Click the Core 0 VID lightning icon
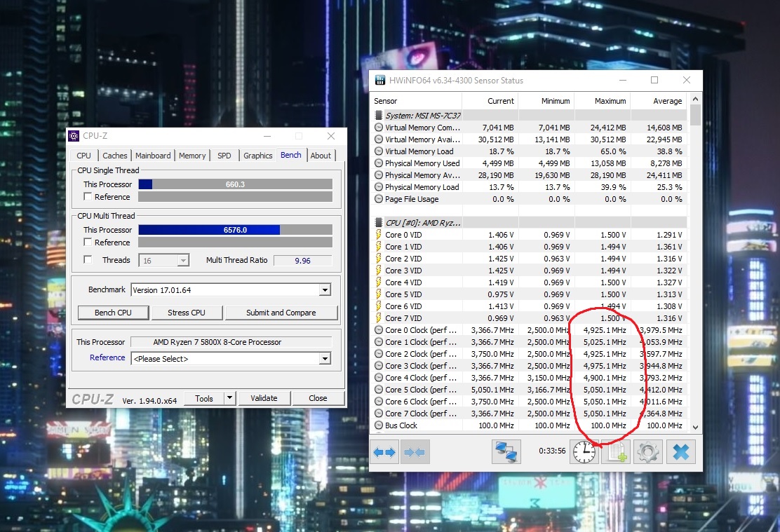This screenshot has width=780, height=532. pos(379,235)
